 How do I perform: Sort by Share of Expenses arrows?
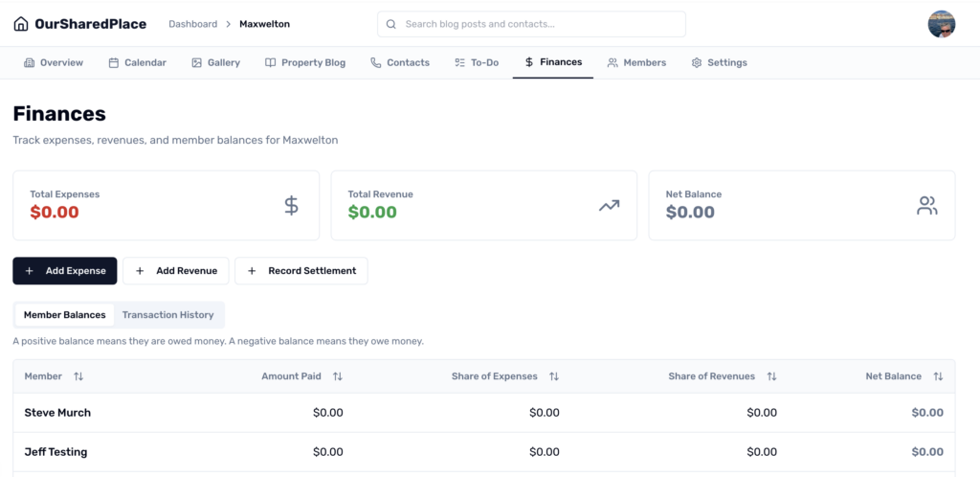[553, 376]
